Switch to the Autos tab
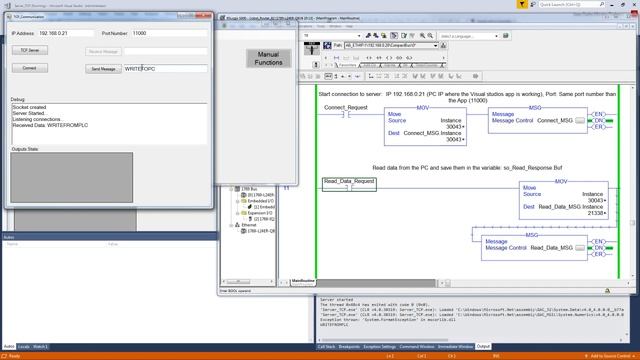The height and width of the screenshot is (360, 640). click(x=9, y=347)
